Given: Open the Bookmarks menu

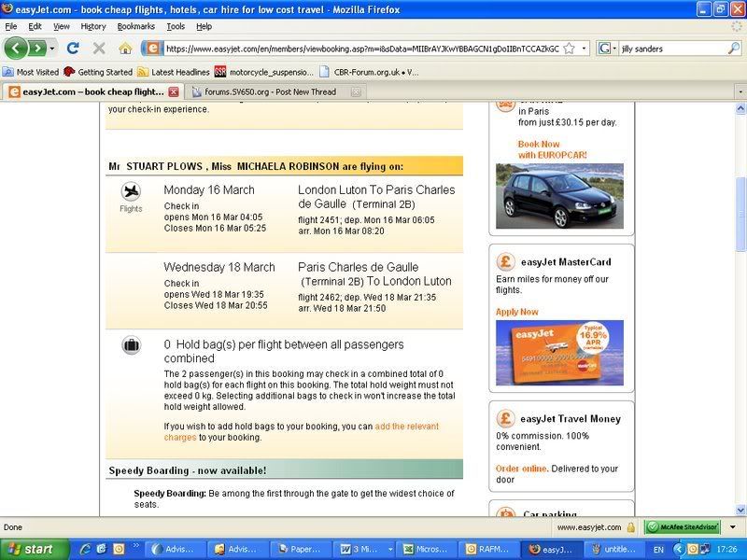Looking at the screenshot, I should pyautogui.click(x=135, y=26).
